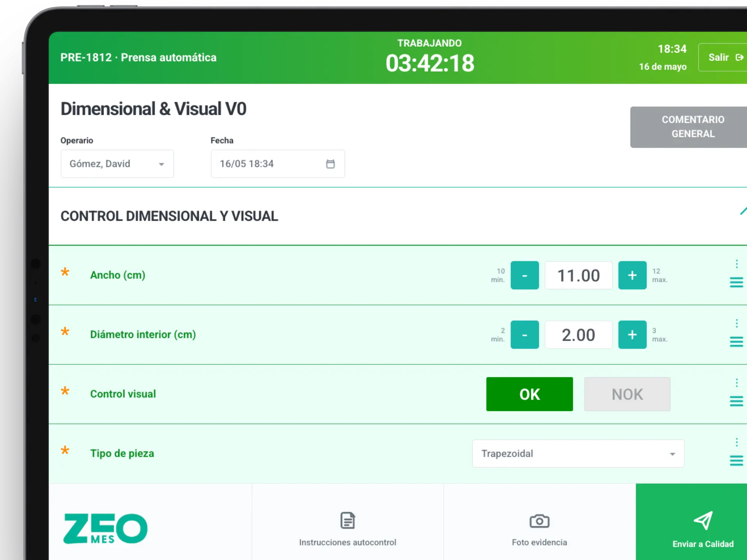The width and height of the screenshot is (747, 560).
Task: Click the 12 max. limit for Ancho
Action: (x=659, y=275)
